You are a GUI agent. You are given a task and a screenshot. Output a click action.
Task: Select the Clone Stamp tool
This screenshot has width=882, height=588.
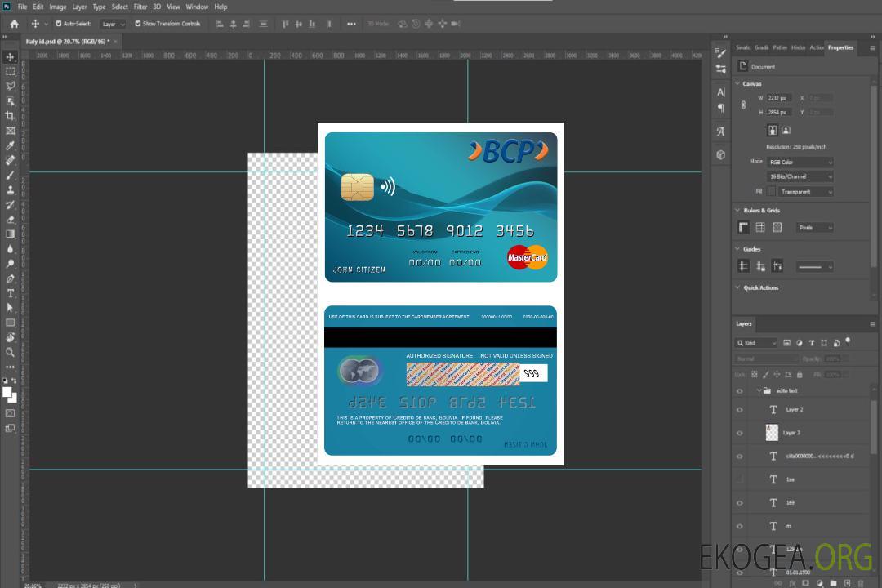click(10, 189)
